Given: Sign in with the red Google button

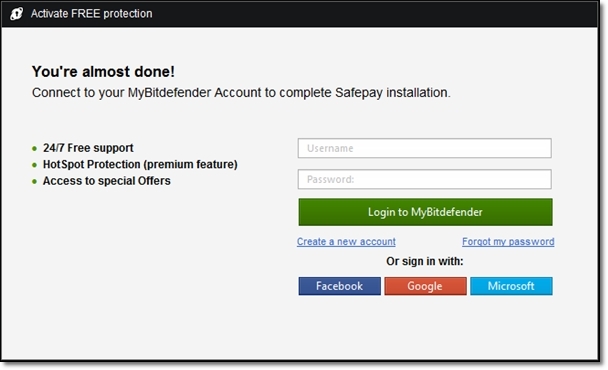Looking at the screenshot, I should pos(425,286).
